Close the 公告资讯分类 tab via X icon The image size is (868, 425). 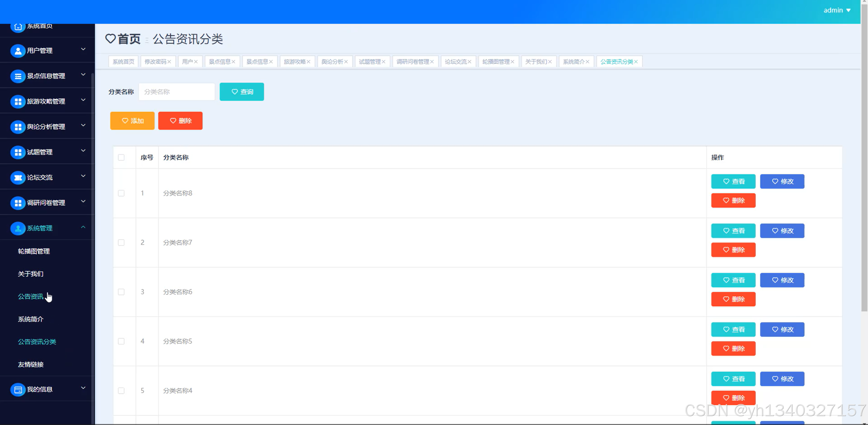pos(636,62)
